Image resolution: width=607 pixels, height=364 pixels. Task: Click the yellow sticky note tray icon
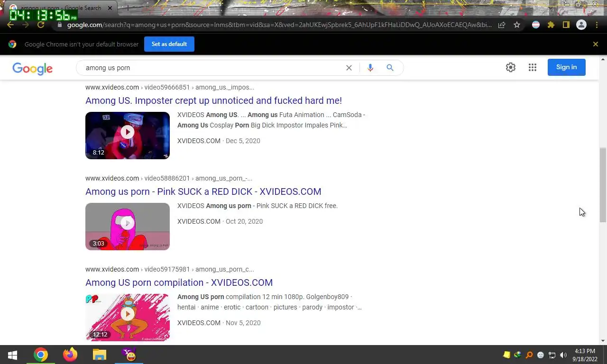coord(506,355)
